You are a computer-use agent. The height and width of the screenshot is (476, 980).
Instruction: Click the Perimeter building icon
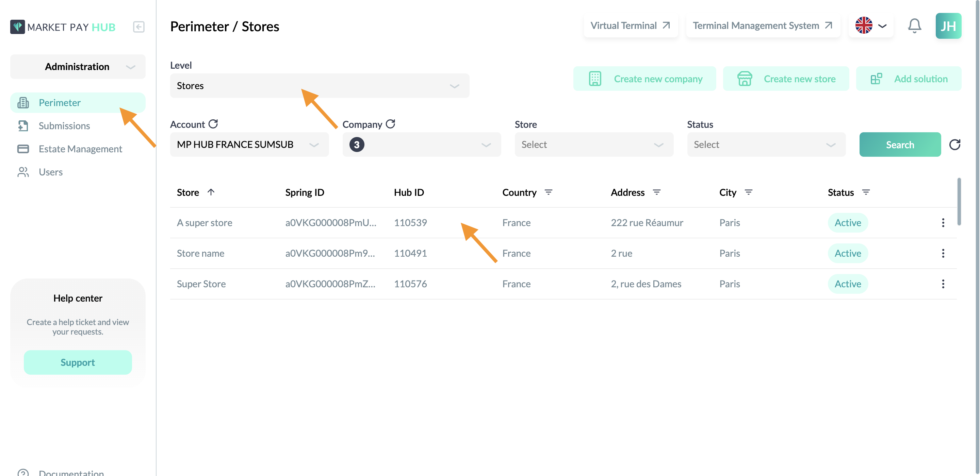click(x=23, y=103)
